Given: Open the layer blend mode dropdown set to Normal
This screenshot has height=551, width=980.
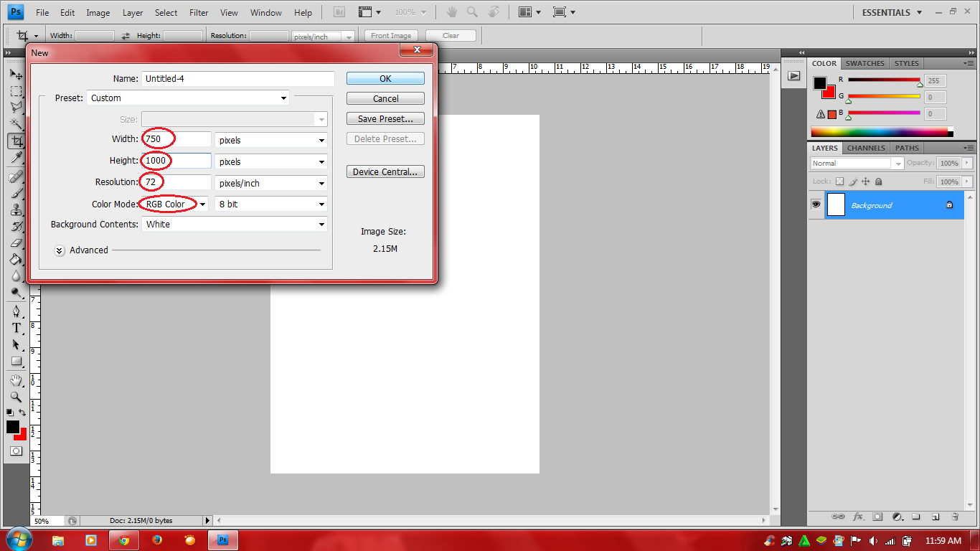Looking at the screenshot, I should pyautogui.click(x=857, y=164).
